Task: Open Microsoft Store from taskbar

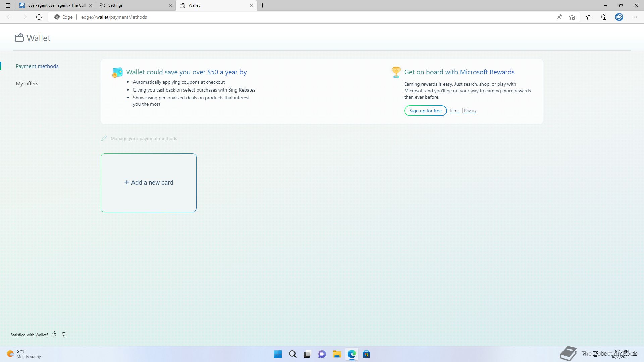Action: pyautogui.click(x=366, y=354)
